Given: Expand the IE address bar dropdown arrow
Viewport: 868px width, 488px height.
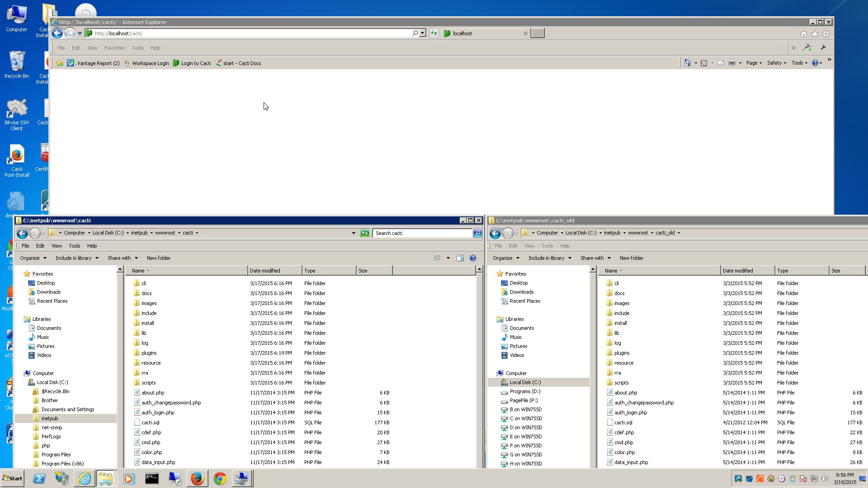Looking at the screenshot, I should (x=423, y=33).
